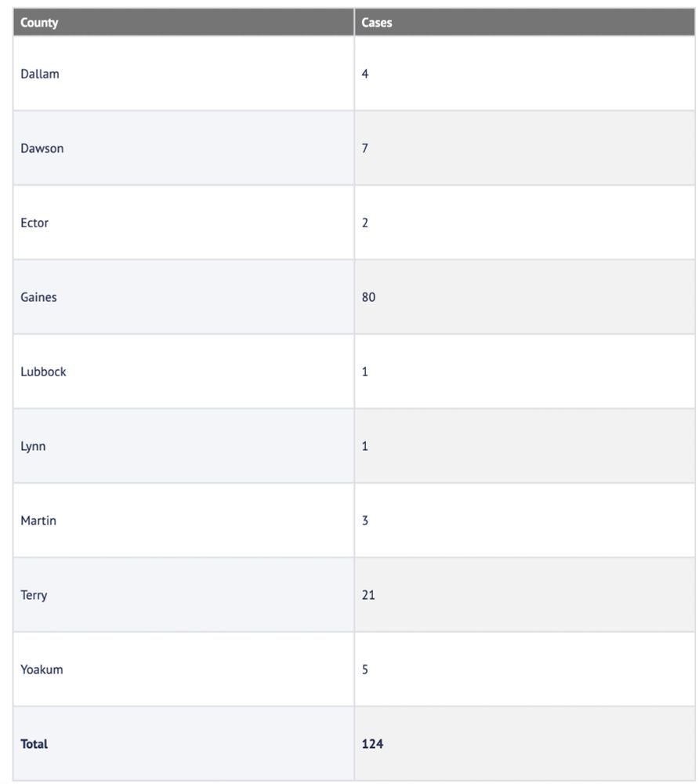Click the total cases value 124
This screenshot has width=699, height=784.
point(372,744)
